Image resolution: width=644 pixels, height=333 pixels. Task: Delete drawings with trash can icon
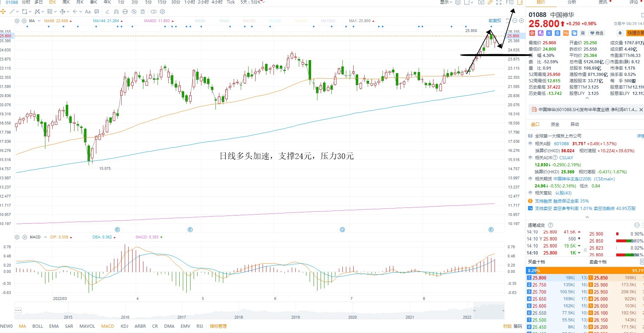click(143, 12)
